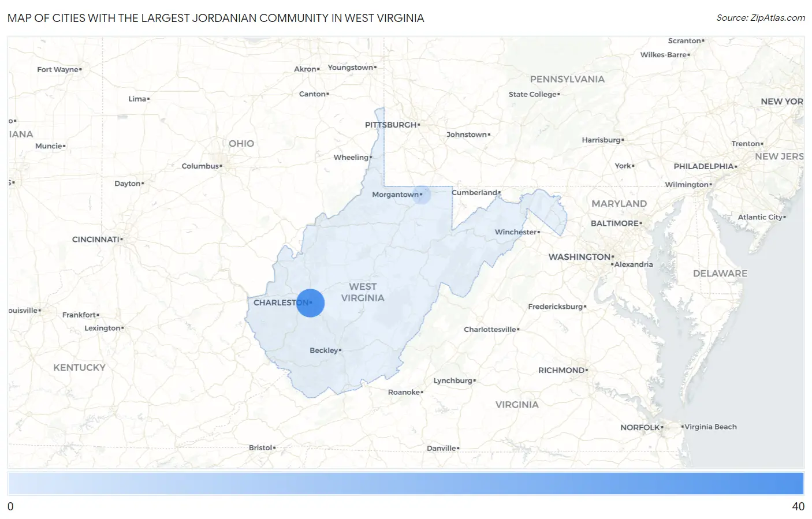This screenshot has width=812, height=519.
Task: Click the 'WASHINGTON' city label
Action: (579, 257)
